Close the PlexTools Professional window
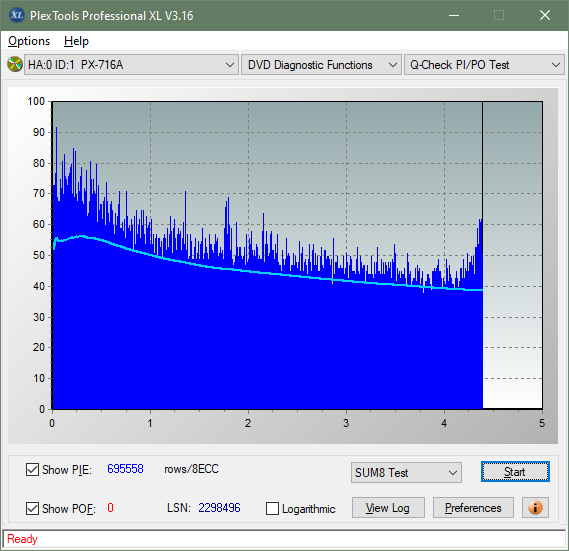Image resolution: width=569 pixels, height=551 pixels. pos(545,15)
